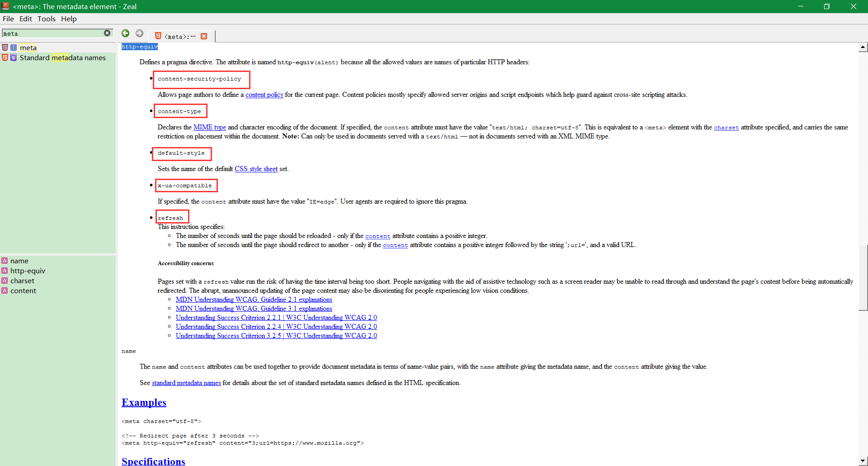Click the content-type code text

(x=179, y=111)
